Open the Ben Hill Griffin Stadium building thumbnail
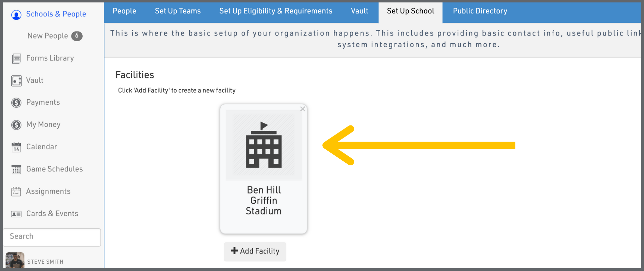 coord(264,145)
